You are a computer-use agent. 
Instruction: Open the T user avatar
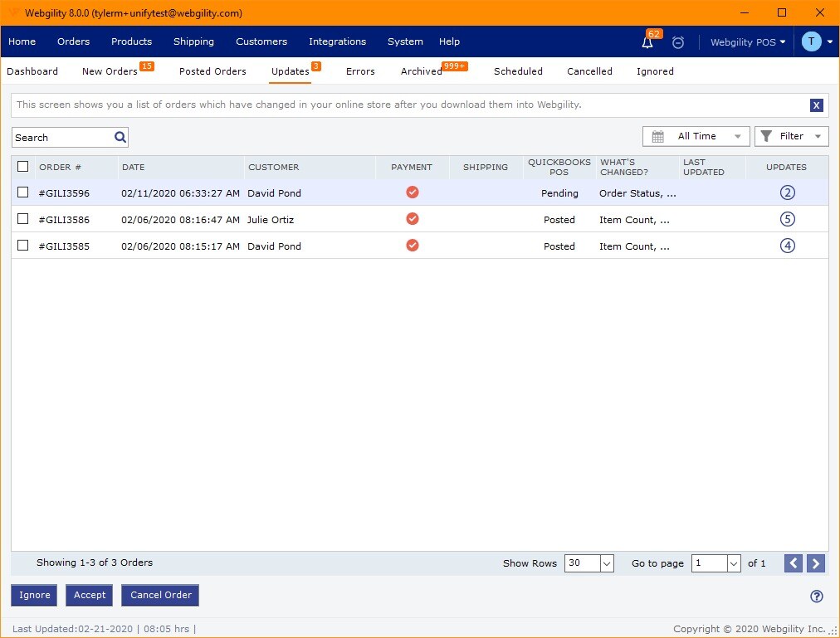click(811, 41)
